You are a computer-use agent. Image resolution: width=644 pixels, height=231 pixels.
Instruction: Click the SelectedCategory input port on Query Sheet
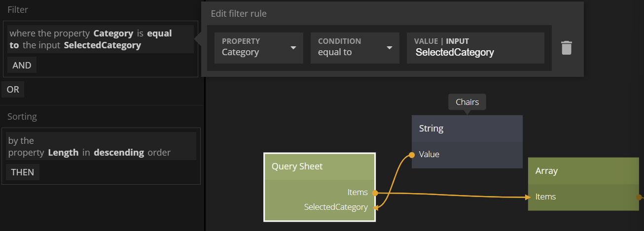click(x=375, y=207)
